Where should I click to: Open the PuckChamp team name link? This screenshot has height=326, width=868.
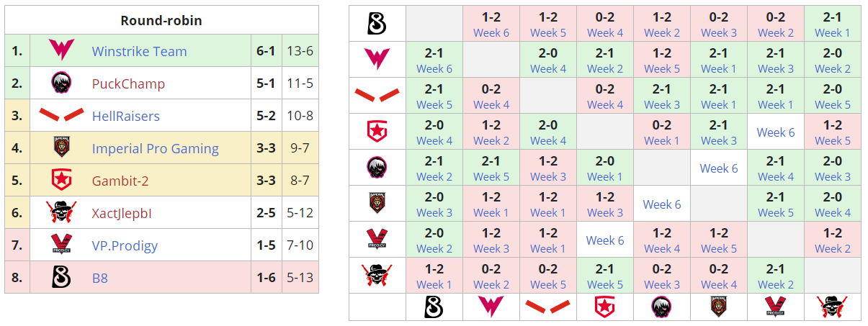coord(128,83)
